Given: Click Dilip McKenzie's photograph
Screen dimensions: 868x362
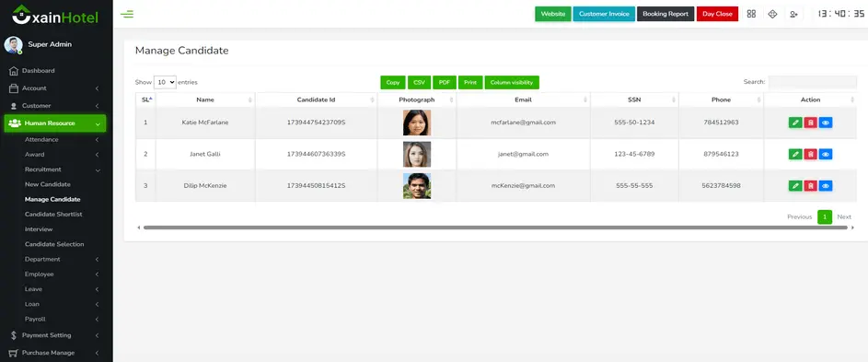Looking at the screenshot, I should coord(417,186).
